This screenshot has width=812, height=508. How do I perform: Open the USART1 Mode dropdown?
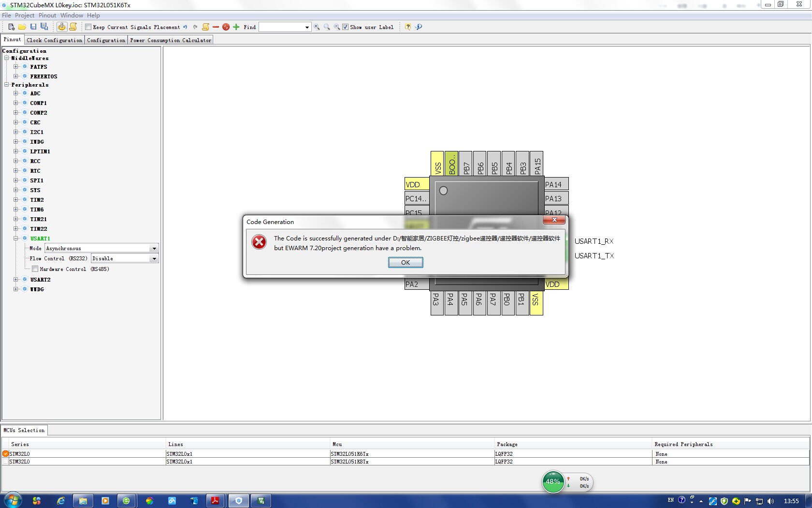click(154, 249)
